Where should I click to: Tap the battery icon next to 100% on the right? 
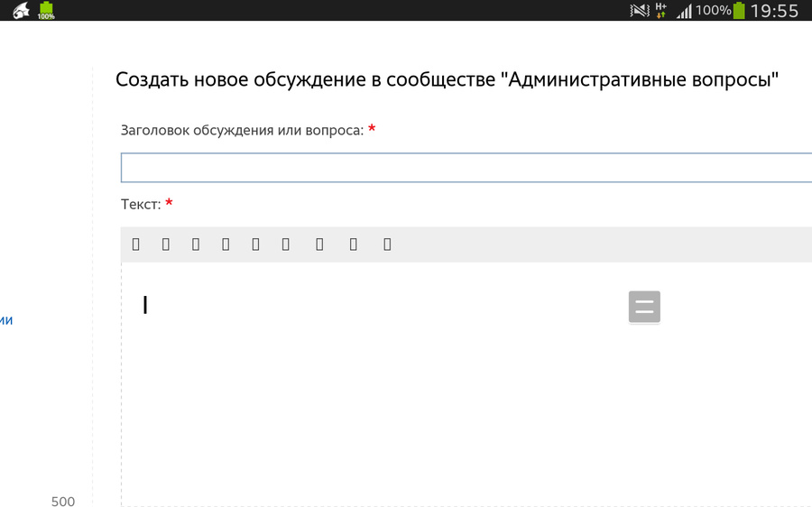739,10
